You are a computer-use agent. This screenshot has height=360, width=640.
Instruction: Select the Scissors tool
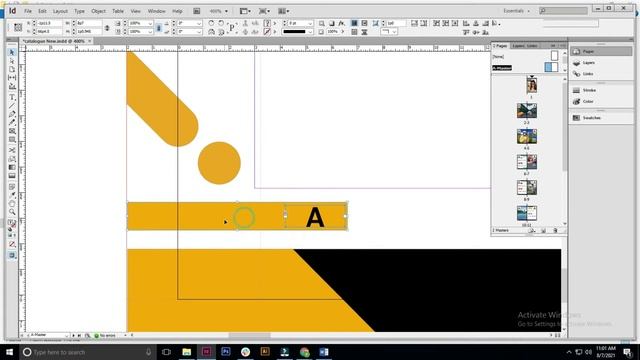pyautogui.click(x=12, y=150)
